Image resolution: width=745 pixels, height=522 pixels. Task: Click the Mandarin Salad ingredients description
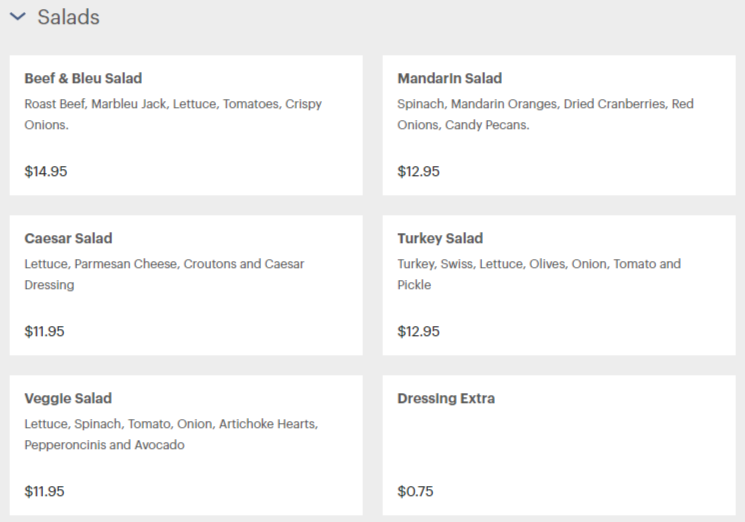pyautogui.click(x=545, y=114)
